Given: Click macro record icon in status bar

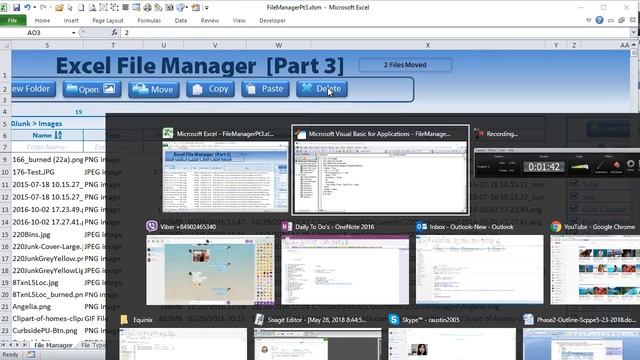Looking at the screenshot, I should (31, 354).
